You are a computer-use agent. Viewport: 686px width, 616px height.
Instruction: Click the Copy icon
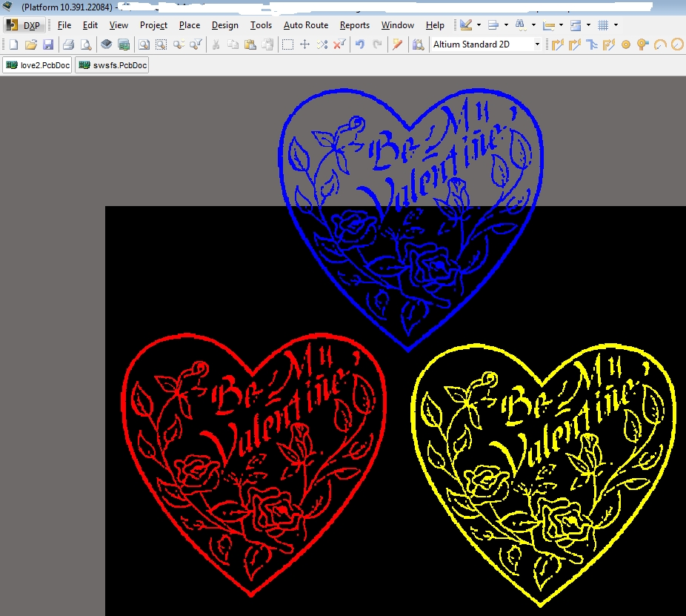(x=233, y=44)
